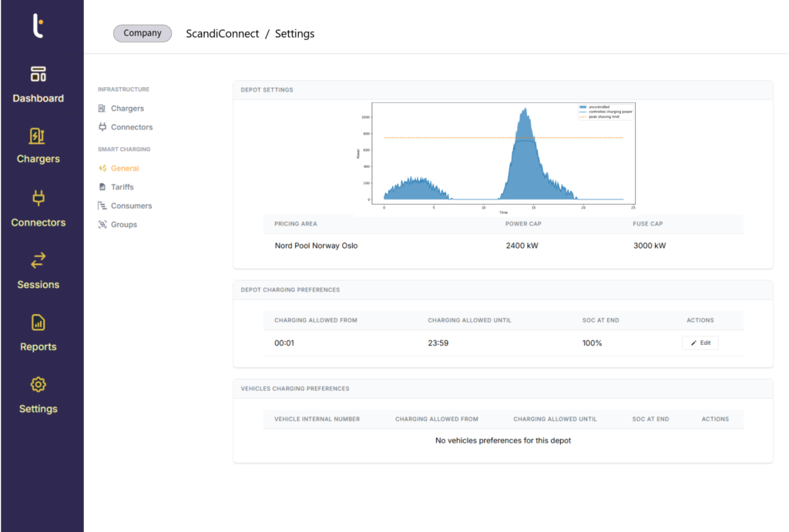Open the Reports icon in the sidebar

point(38,323)
